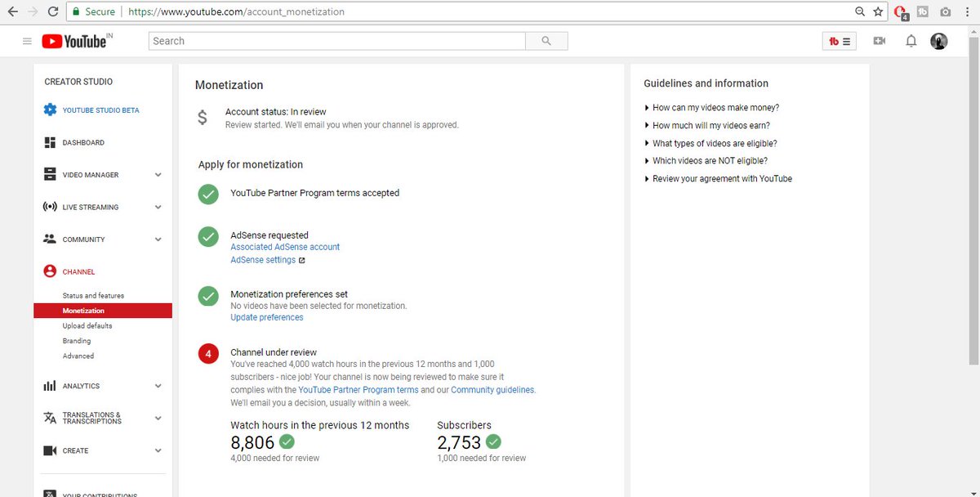Open notifications bell

click(911, 41)
